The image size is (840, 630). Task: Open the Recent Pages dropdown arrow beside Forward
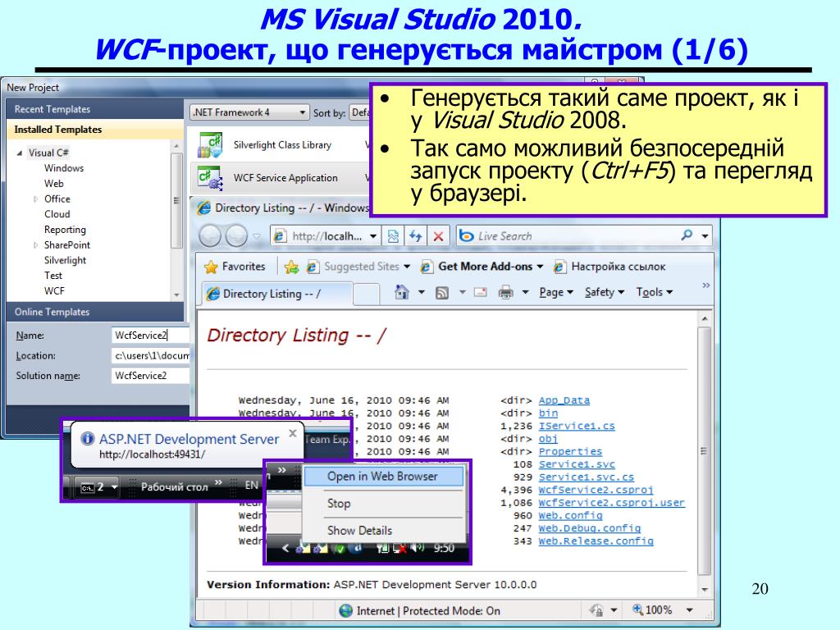pos(257,236)
